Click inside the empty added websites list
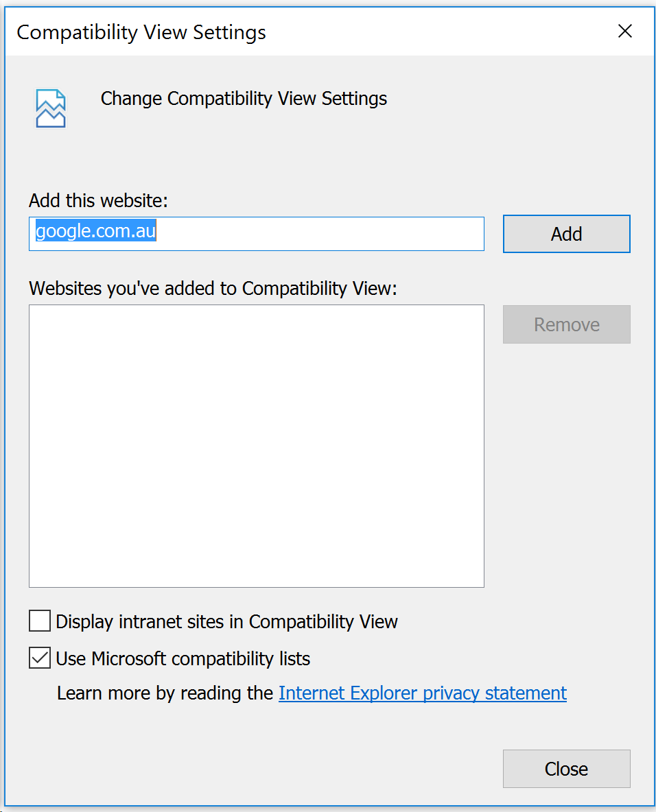The height and width of the screenshot is (812, 656). pyautogui.click(x=257, y=446)
